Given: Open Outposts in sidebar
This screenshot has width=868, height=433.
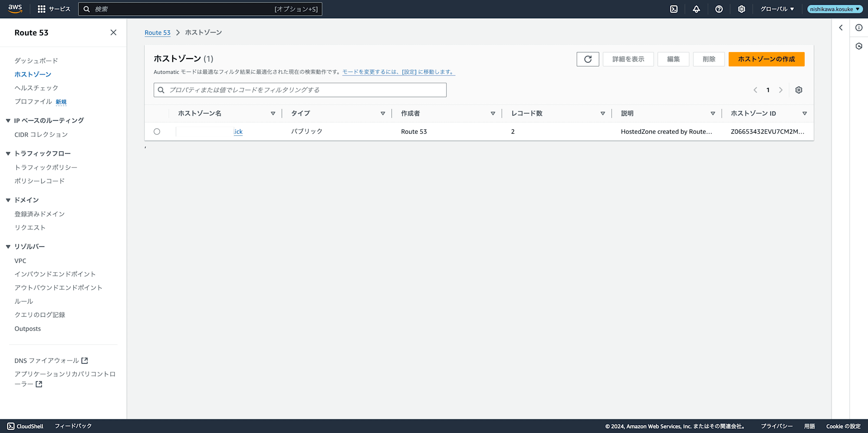Looking at the screenshot, I should (x=27, y=328).
